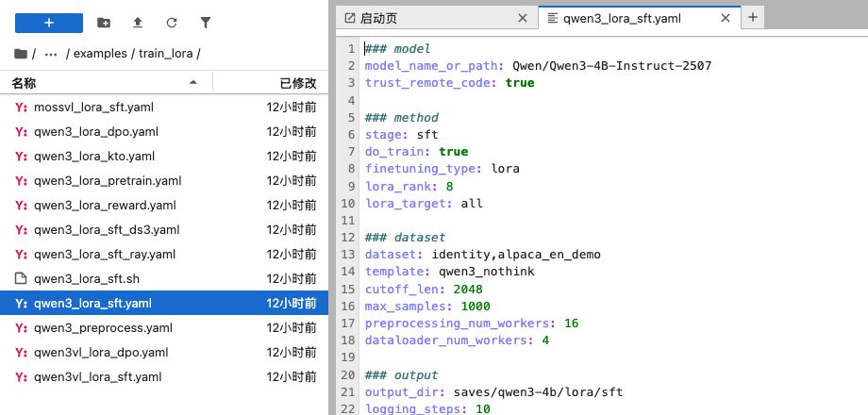Click the blue New Launcher plus button

(49, 23)
